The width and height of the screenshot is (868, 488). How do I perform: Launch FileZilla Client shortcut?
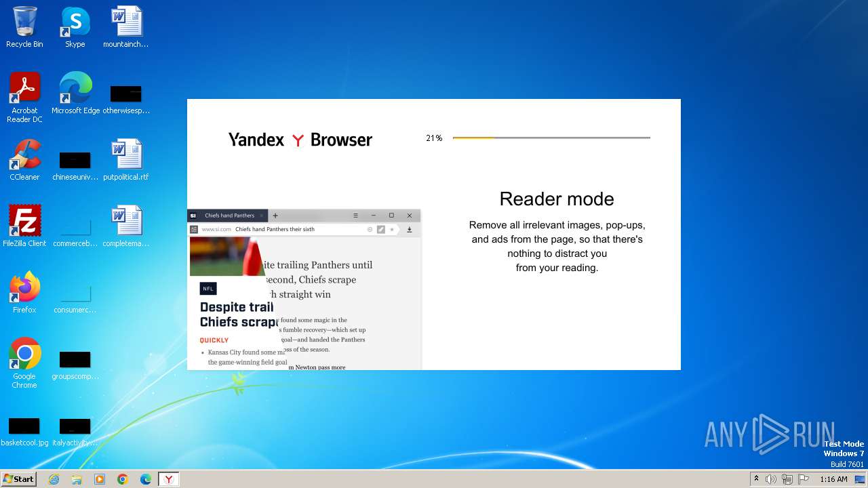(x=24, y=226)
